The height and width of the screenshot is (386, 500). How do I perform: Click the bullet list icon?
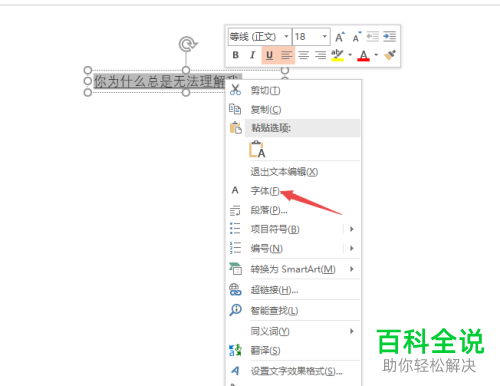[235, 229]
